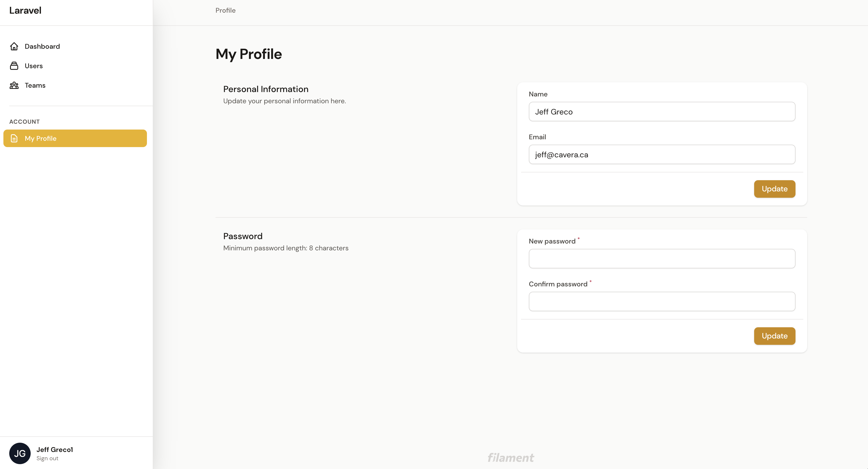This screenshot has height=469, width=868.
Task: Click the Teams navigation icon
Action: (14, 85)
